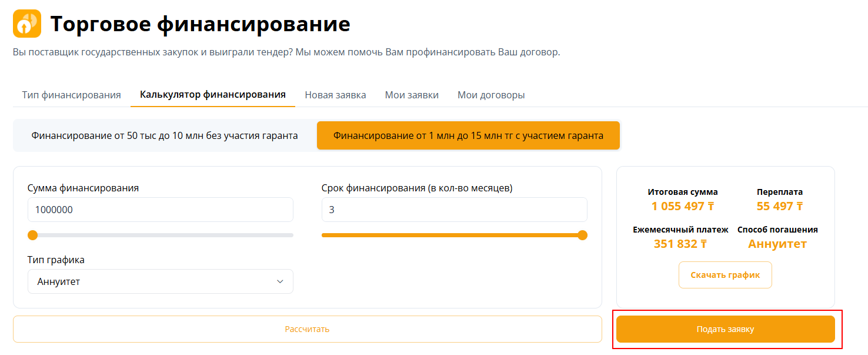Switch to the Новая заявка tab

[x=335, y=95]
